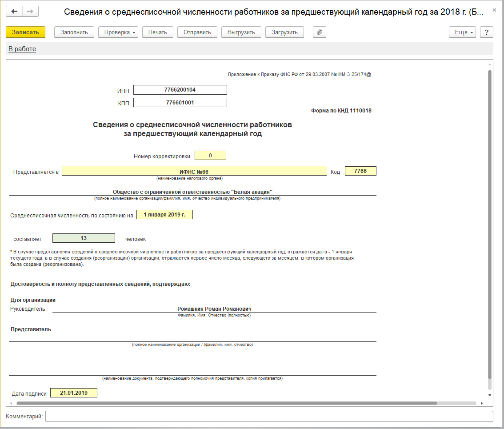Edit the Дата подписи field 21.01.2019
This screenshot has height=429, width=504.
74,393
